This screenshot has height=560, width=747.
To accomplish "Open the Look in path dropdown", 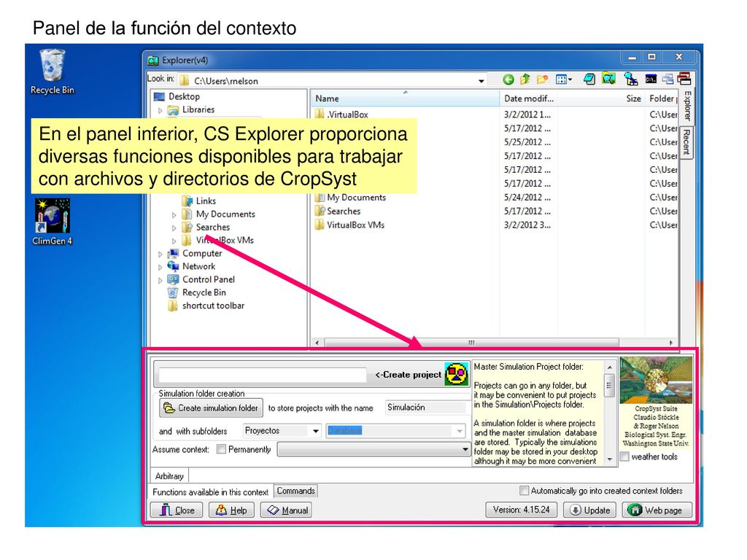I will click(x=481, y=81).
